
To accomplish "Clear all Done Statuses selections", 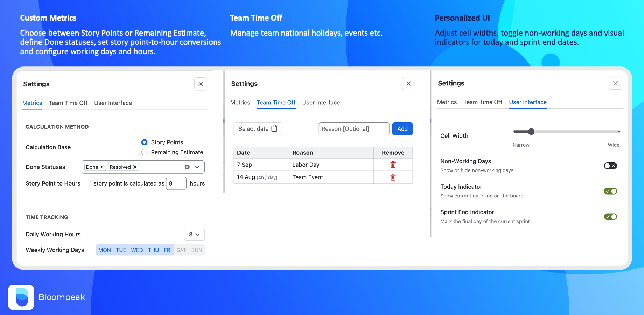I will (187, 167).
